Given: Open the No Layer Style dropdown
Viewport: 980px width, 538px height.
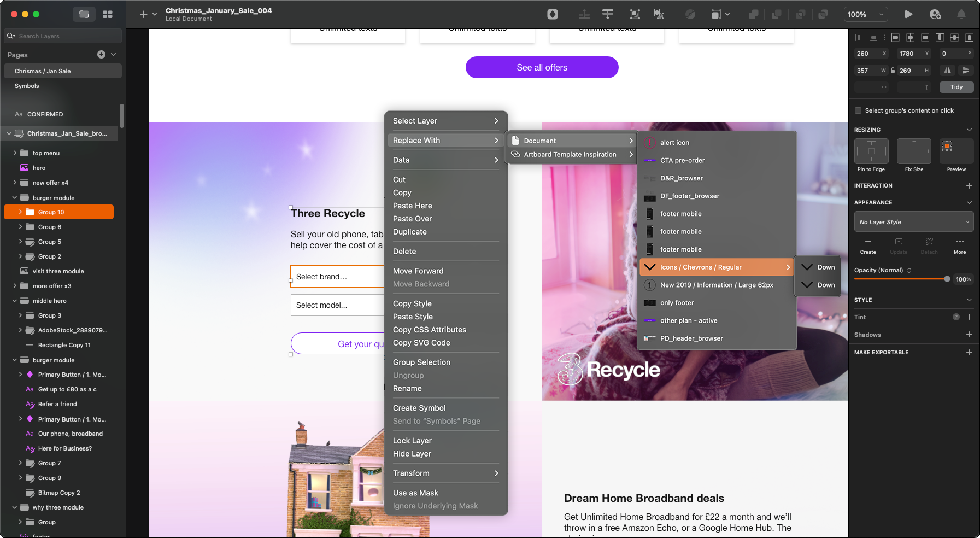Looking at the screenshot, I should (x=913, y=222).
